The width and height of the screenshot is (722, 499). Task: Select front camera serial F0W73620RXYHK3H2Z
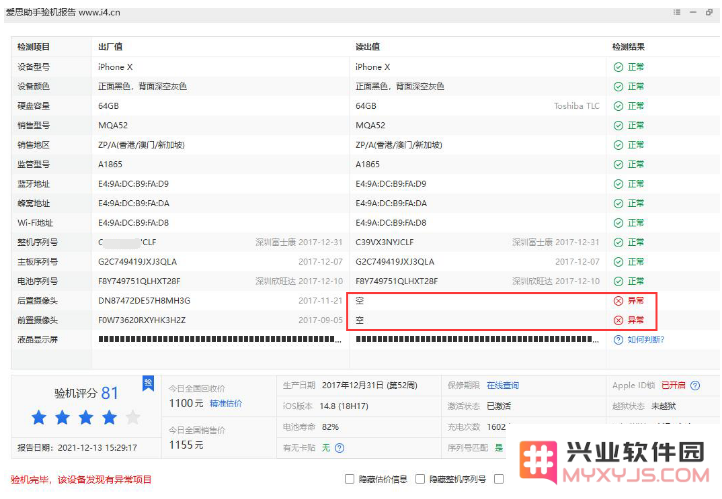[x=142, y=320]
